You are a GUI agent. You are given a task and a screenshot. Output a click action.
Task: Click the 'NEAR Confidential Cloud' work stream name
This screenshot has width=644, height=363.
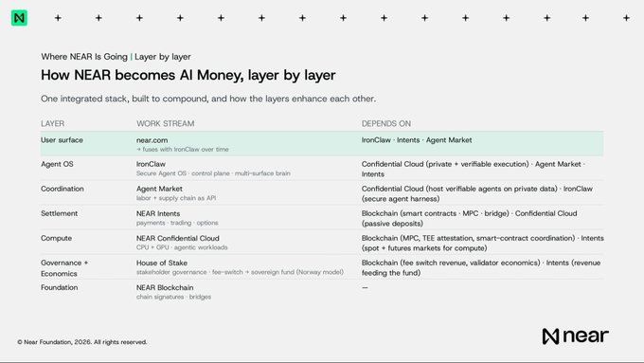[x=178, y=239]
